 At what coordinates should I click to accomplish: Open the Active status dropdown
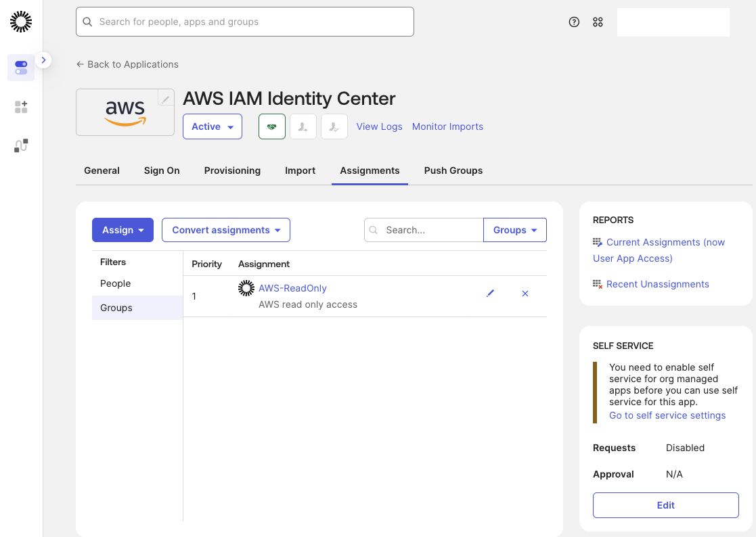click(x=212, y=126)
